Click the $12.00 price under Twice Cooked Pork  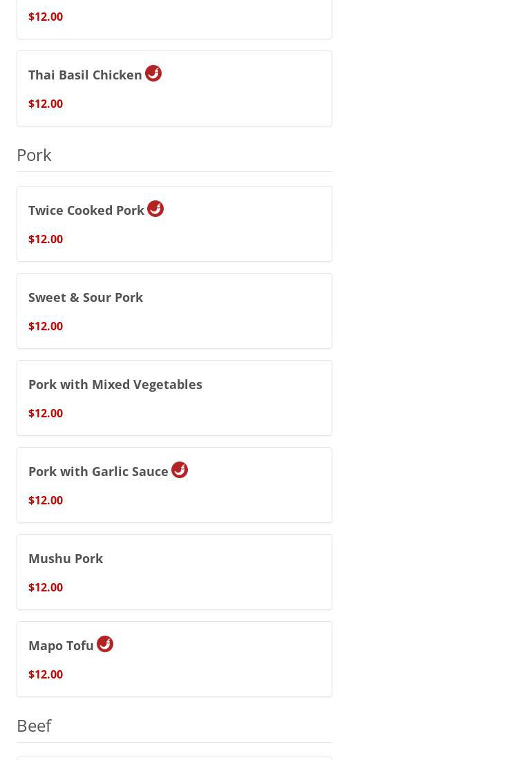coord(46,239)
